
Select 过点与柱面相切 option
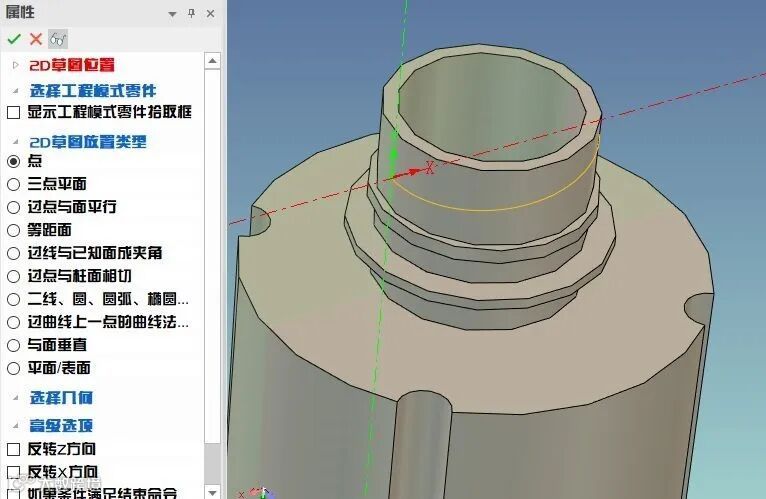(14, 277)
